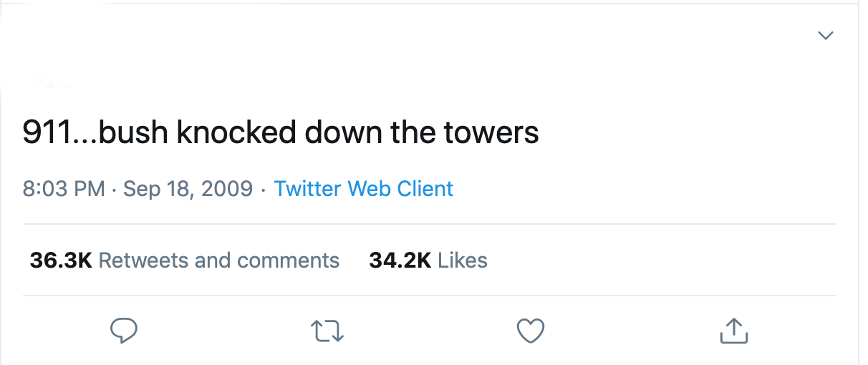Click the "911" at the tweet start
868x365 pixels.
tap(45, 133)
